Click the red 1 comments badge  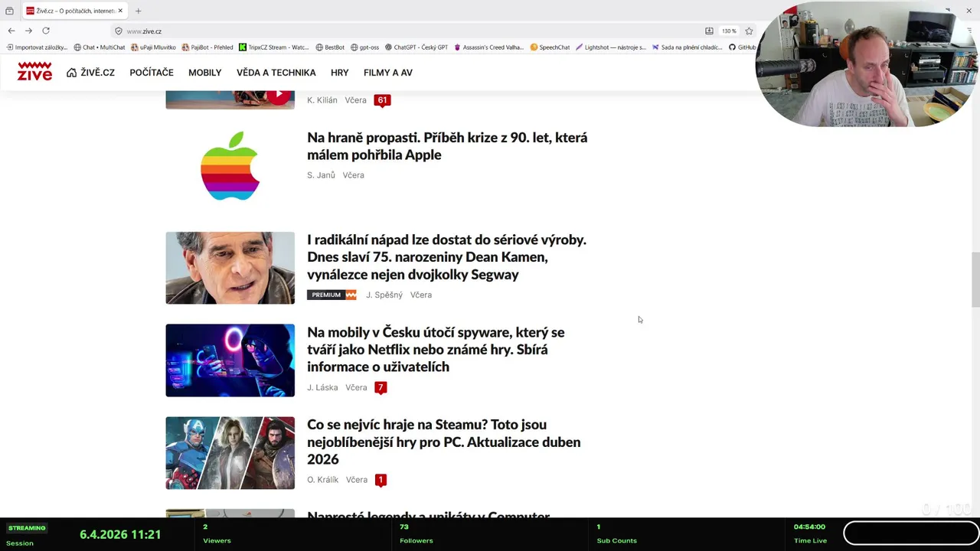click(381, 480)
